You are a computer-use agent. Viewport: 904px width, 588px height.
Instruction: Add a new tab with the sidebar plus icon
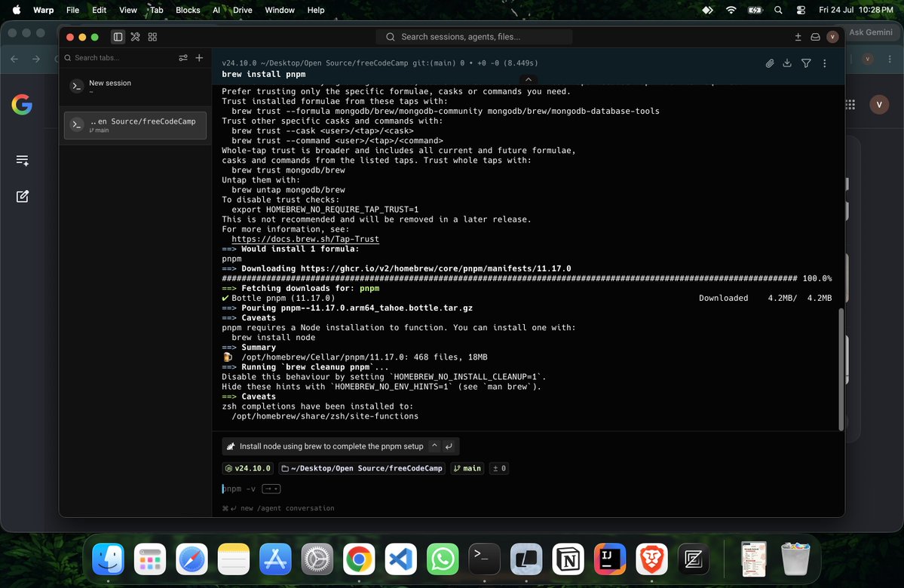tap(199, 57)
